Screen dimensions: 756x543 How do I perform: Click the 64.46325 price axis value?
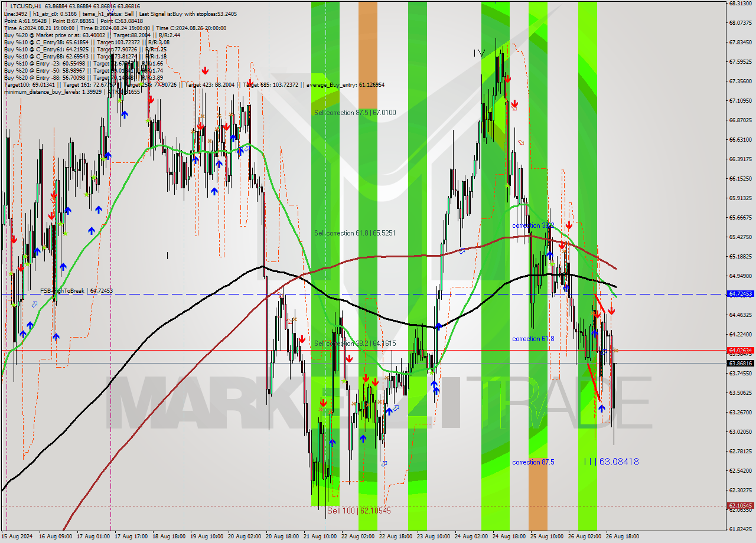[x=741, y=315]
